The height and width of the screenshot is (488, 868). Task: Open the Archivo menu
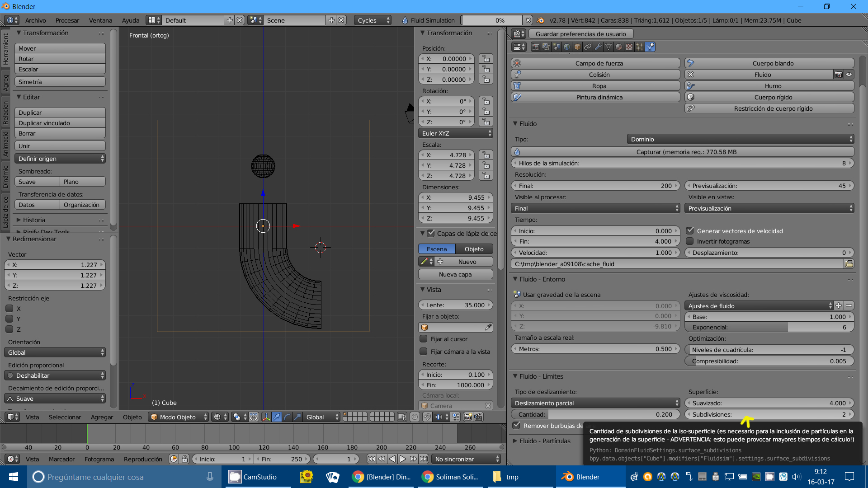tap(35, 20)
